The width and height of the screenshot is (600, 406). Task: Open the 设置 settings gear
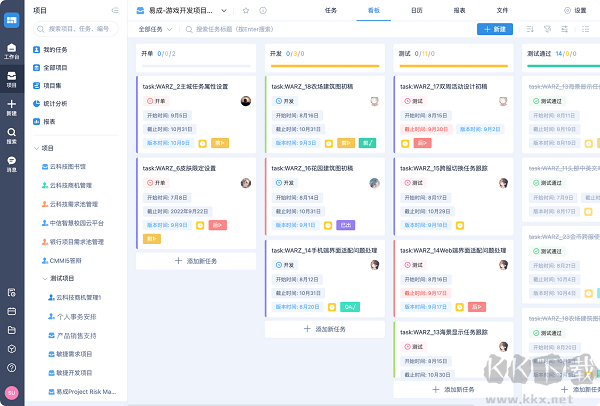(x=567, y=10)
